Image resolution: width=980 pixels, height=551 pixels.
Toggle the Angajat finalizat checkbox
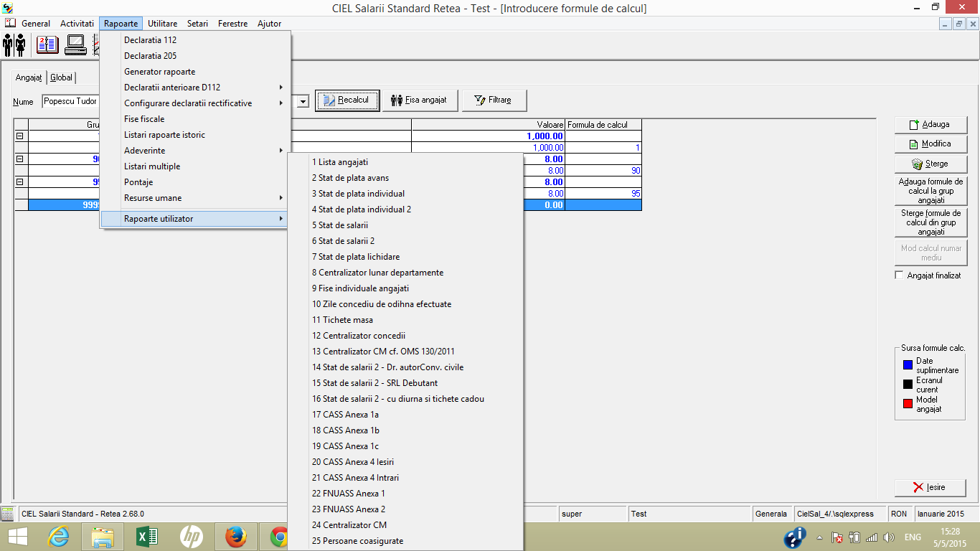[x=900, y=275]
